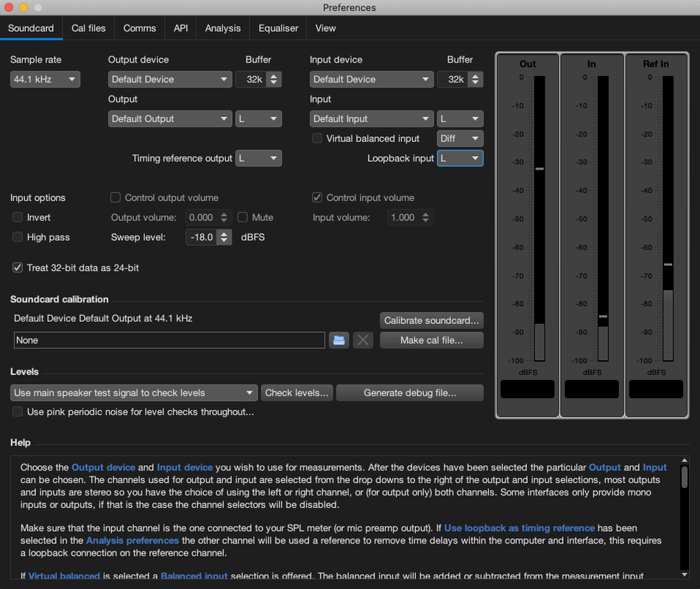This screenshot has height=589, width=700.
Task: Clear the cal file with X icon
Action: point(363,340)
